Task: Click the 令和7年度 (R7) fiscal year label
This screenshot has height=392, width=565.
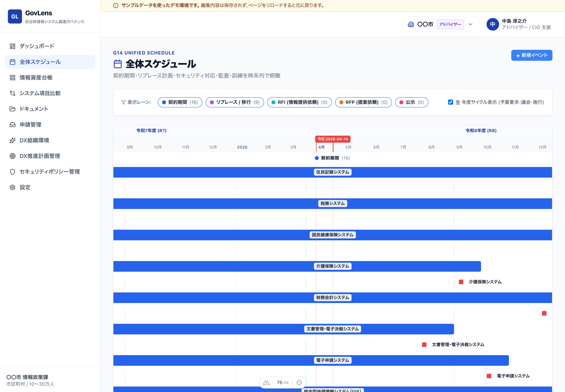Action: click(x=151, y=131)
